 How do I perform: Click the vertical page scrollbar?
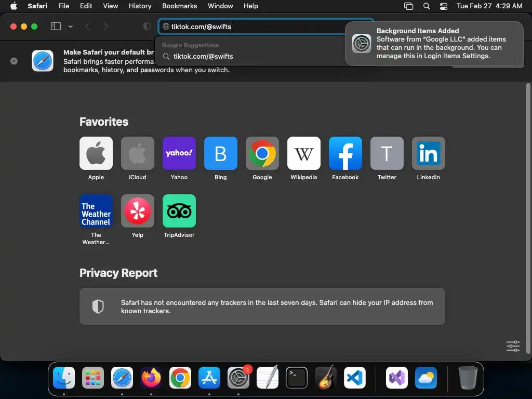coord(528,218)
